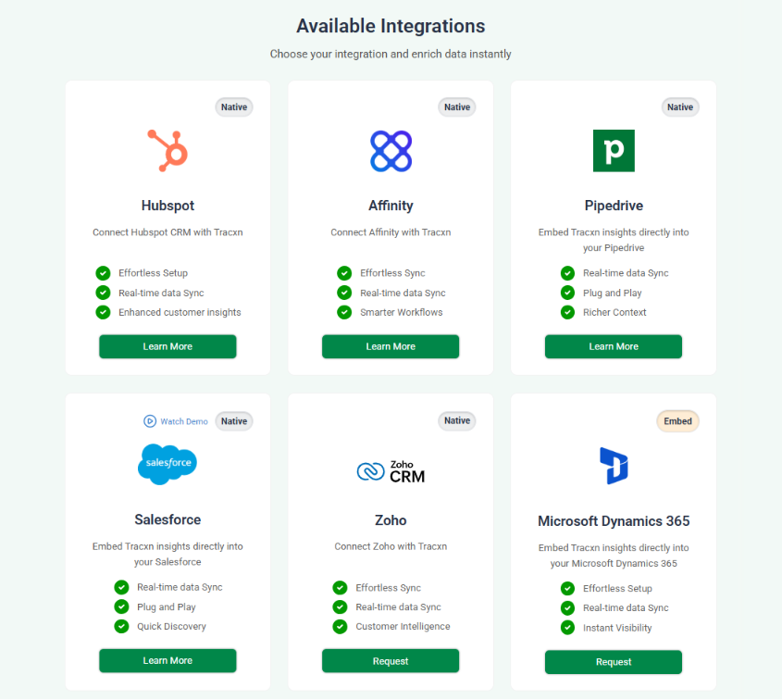Click the Salesforce cloud logo

coord(168,464)
